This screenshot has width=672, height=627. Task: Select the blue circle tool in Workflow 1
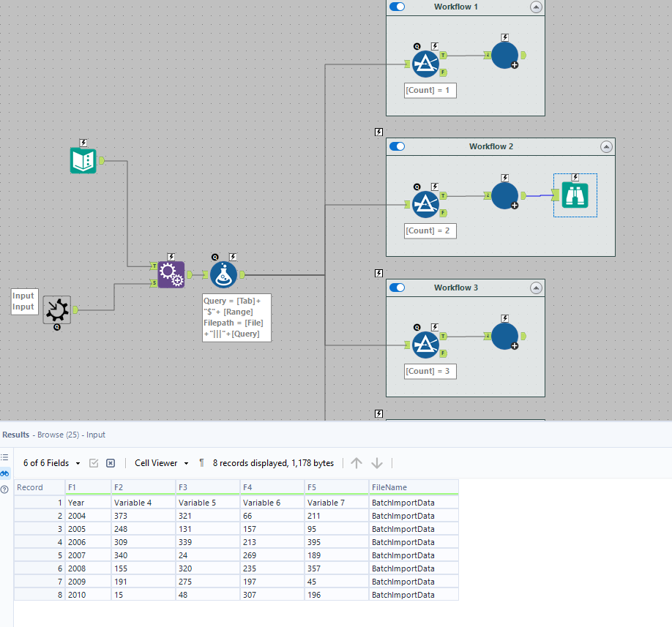(x=505, y=56)
